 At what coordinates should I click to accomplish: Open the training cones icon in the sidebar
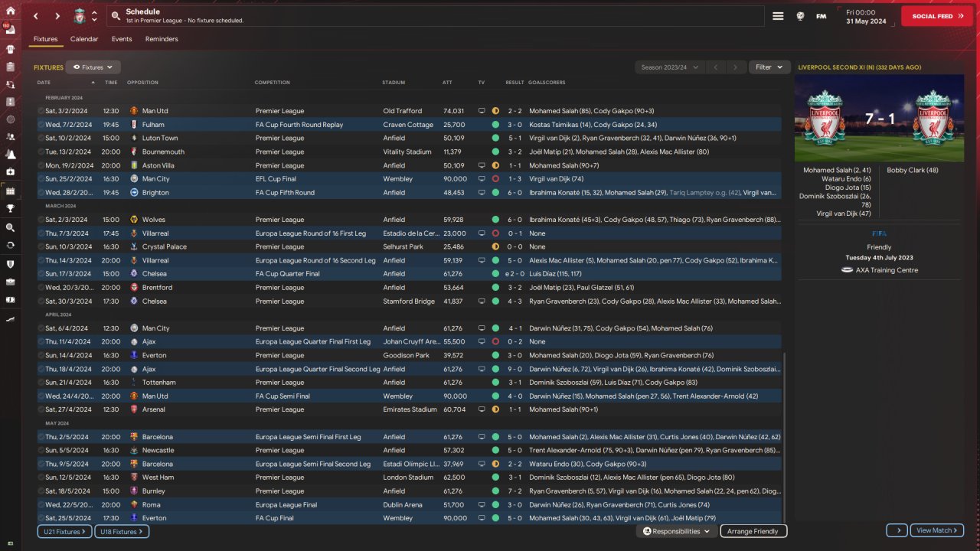point(11,155)
